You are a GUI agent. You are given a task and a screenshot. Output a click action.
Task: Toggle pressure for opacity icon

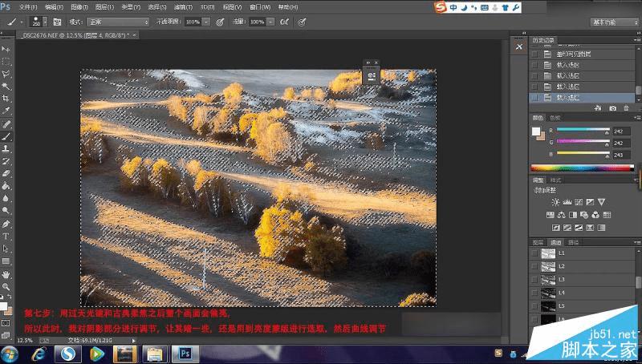(x=220, y=22)
